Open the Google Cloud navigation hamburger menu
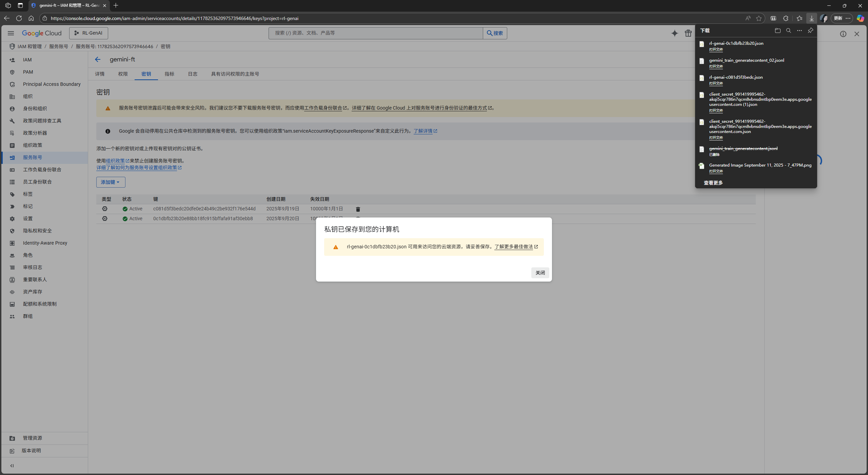 click(11, 33)
